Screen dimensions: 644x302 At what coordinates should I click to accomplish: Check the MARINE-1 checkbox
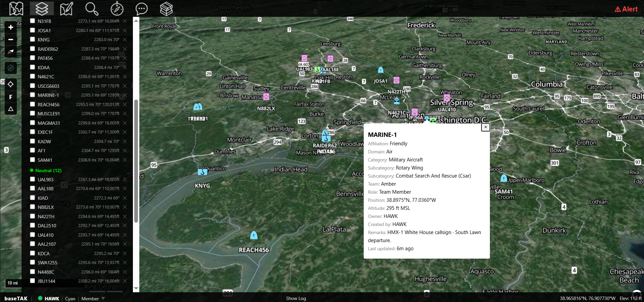33,95
